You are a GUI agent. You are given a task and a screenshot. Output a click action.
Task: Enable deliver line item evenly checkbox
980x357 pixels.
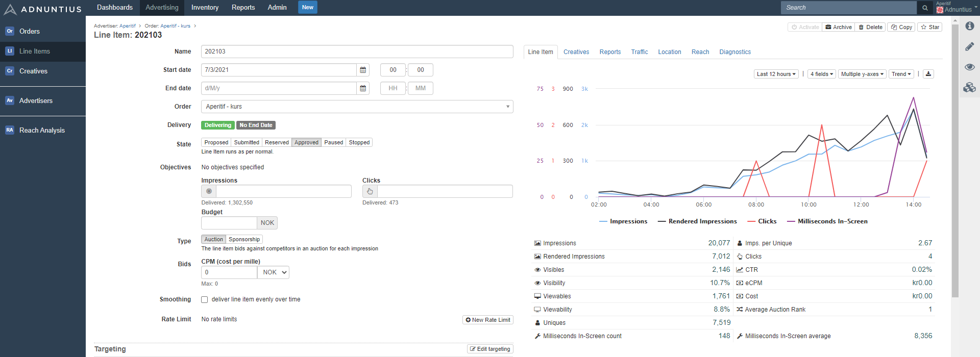pos(205,300)
